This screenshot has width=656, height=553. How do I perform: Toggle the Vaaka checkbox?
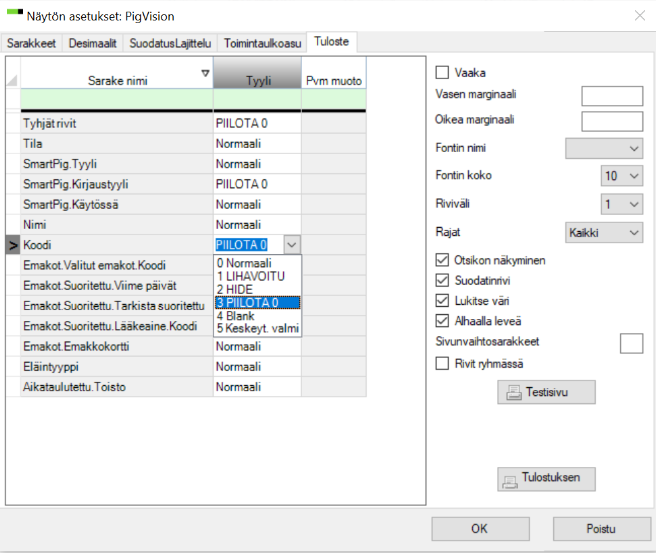click(x=442, y=72)
